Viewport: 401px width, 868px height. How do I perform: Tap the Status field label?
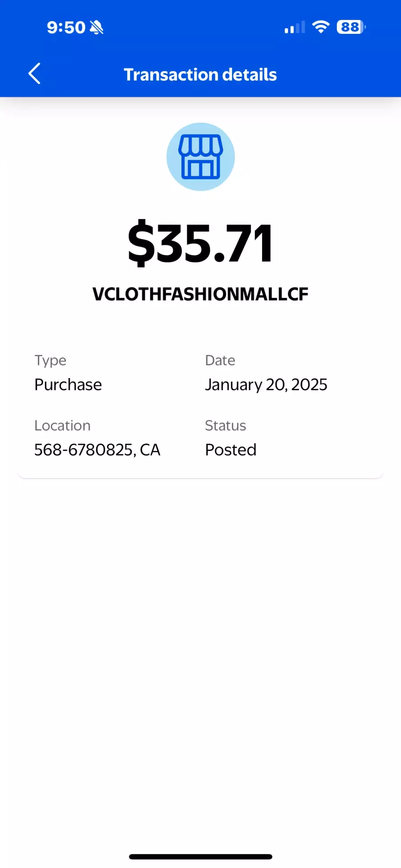[x=225, y=426]
